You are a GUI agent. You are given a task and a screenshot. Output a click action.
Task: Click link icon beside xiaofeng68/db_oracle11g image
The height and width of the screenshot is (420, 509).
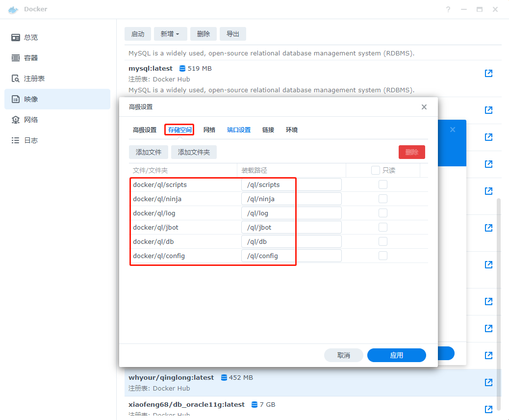(x=488, y=409)
